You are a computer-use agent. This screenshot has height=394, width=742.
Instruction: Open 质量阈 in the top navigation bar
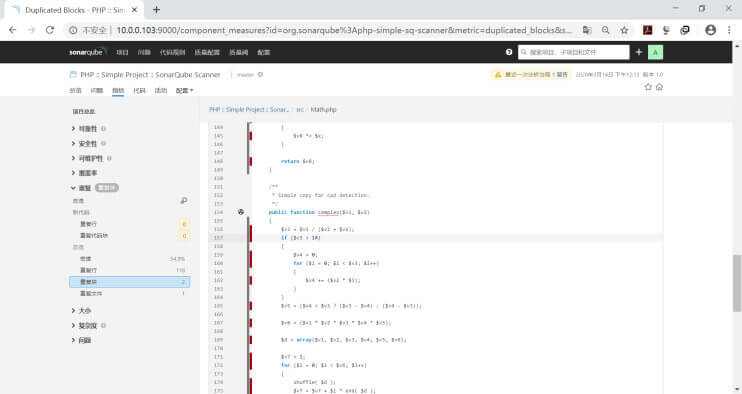coord(238,52)
